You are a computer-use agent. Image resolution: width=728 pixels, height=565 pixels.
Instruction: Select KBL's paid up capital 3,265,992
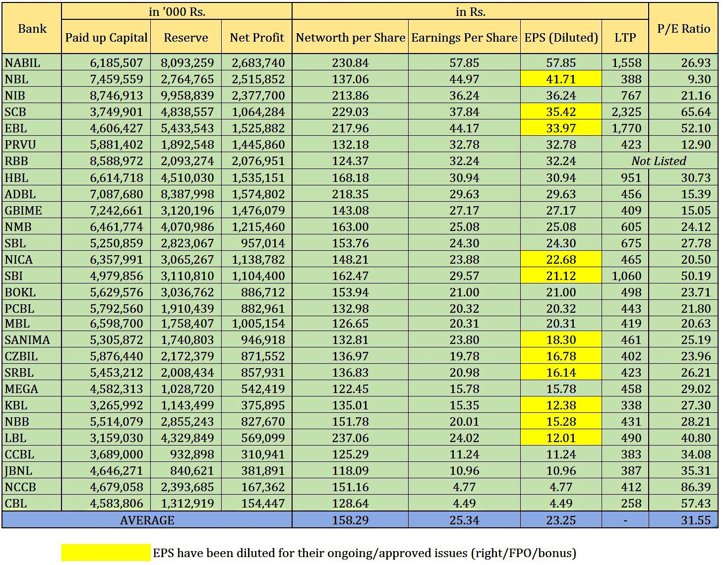(106, 405)
